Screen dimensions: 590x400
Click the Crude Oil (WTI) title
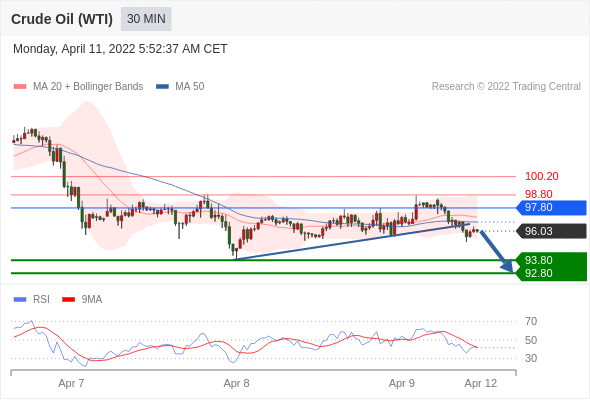coord(62,19)
